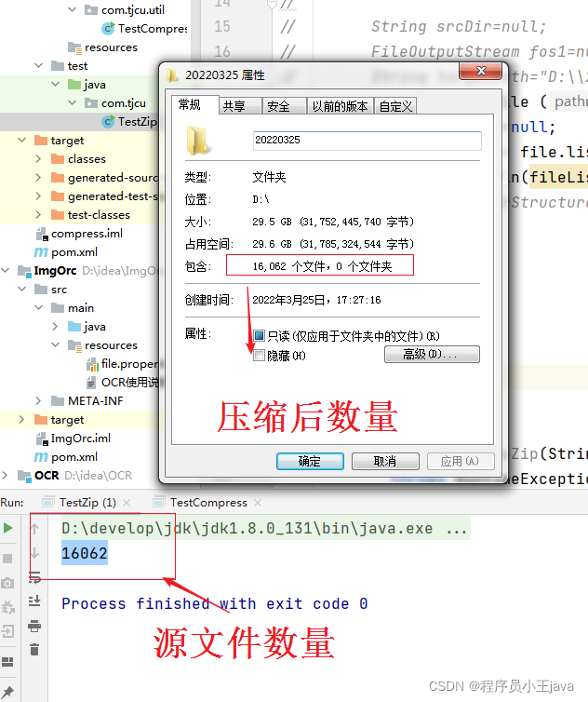Click the exit/login arrow icon in Run sidebar

tap(7, 631)
